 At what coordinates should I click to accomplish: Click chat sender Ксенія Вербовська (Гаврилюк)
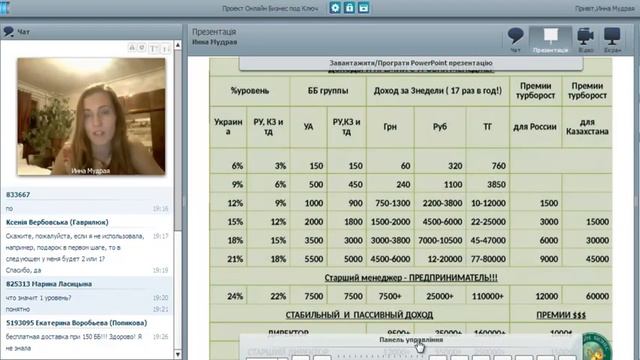(x=57, y=222)
